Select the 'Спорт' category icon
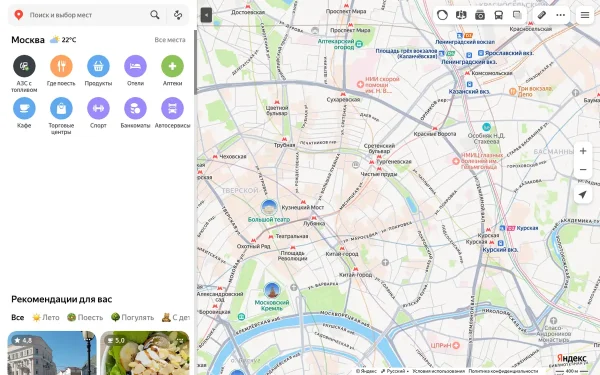The height and width of the screenshot is (375, 600). pos(98,108)
